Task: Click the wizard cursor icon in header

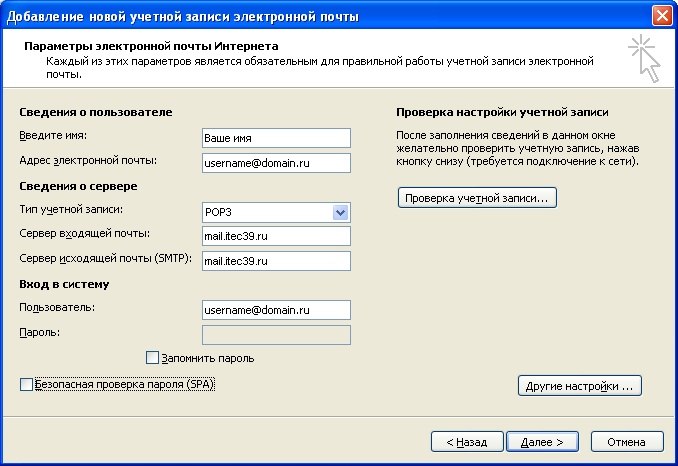Action: 643,58
